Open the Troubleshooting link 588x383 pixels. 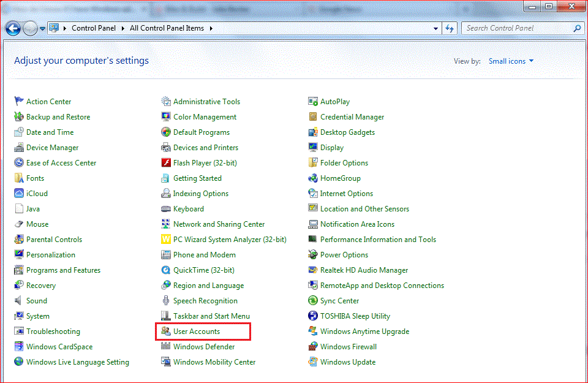click(x=53, y=332)
